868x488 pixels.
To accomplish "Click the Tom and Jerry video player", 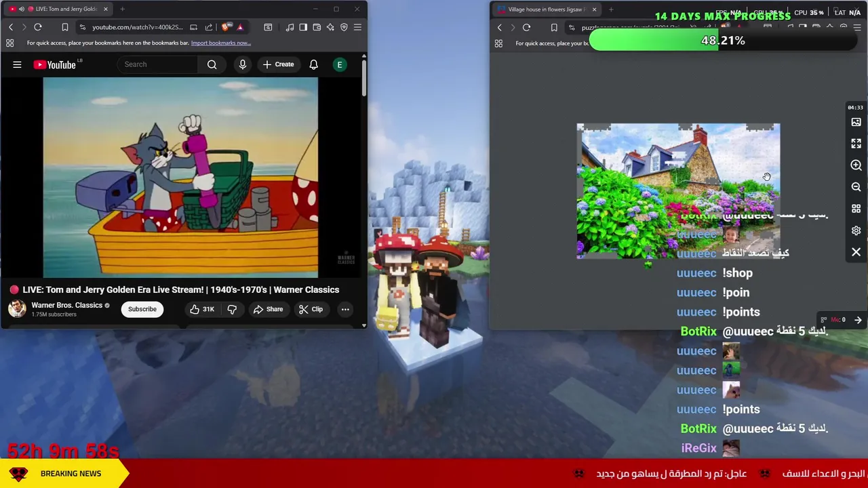I will click(180, 178).
